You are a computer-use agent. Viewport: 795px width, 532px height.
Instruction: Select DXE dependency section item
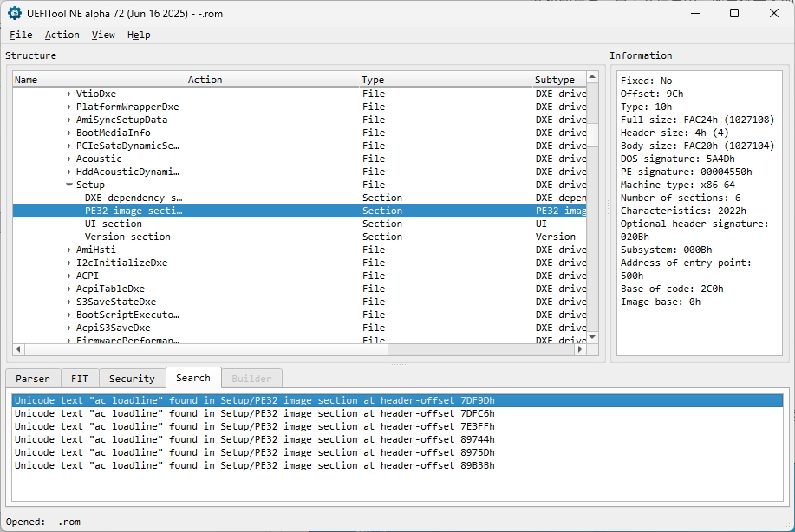tap(133, 198)
